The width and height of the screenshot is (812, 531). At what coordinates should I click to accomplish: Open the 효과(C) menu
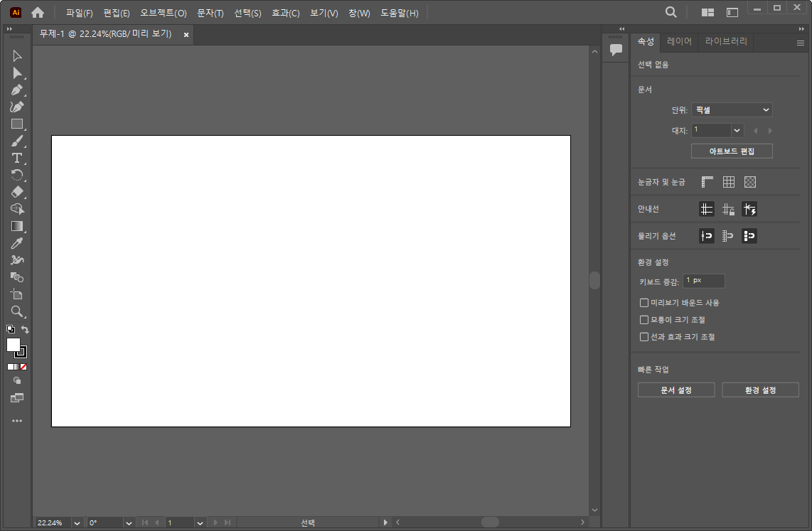tap(286, 13)
